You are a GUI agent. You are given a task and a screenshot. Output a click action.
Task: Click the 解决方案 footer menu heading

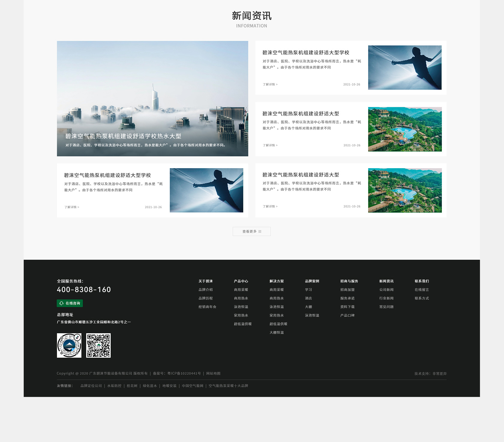click(x=276, y=281)
